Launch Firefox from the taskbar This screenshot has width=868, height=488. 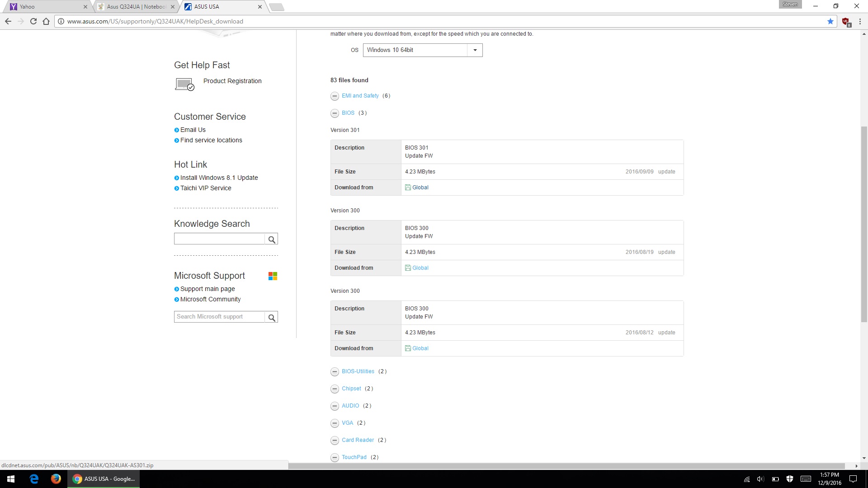pyautogui.click(x=56, y=479)
